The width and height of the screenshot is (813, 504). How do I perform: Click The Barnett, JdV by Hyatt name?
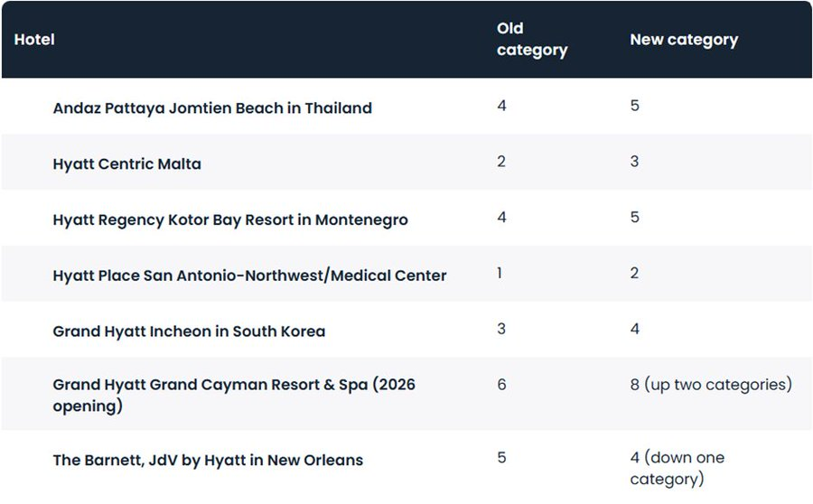coord(208,461)
